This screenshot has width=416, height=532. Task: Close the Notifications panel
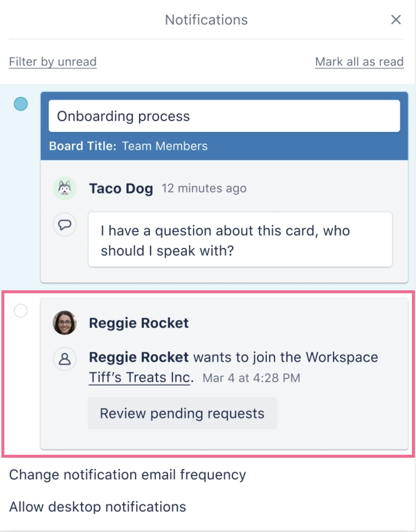396,20
